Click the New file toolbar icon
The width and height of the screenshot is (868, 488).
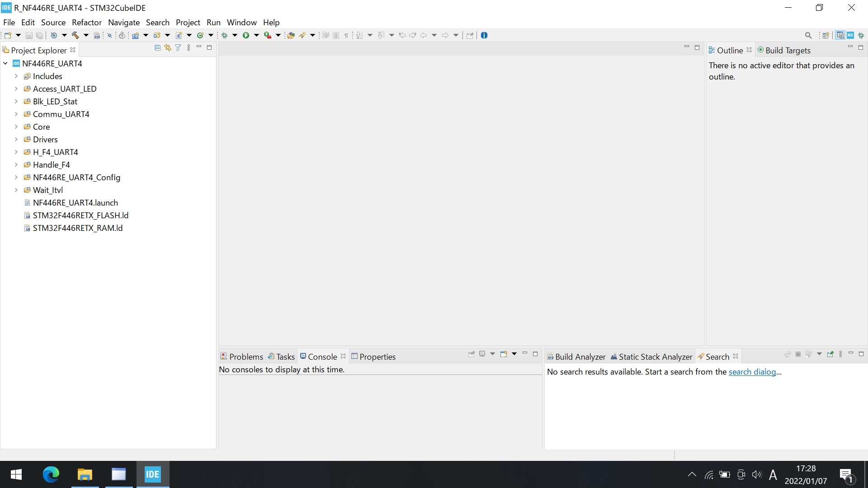point(8,35)
